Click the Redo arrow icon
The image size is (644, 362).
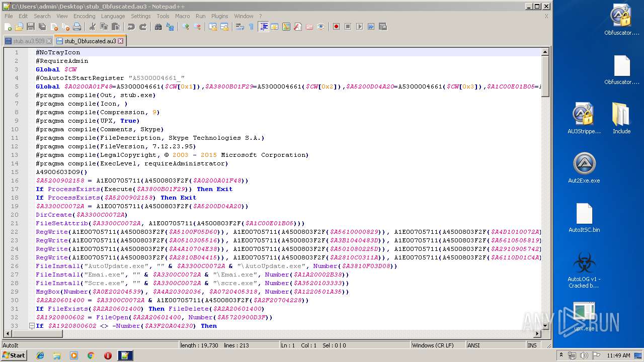143,27
